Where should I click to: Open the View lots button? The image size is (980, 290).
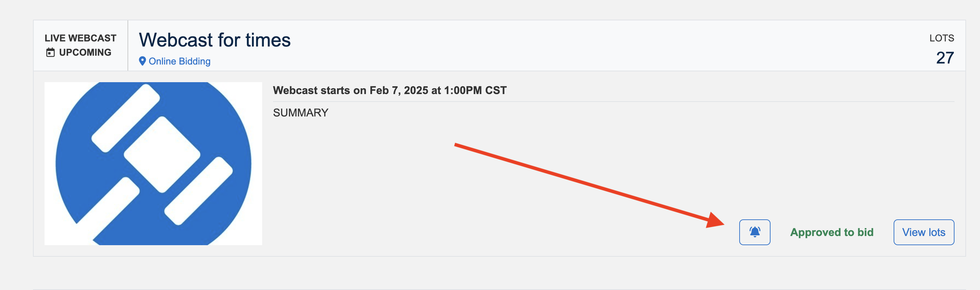click(x=923, y=232)
